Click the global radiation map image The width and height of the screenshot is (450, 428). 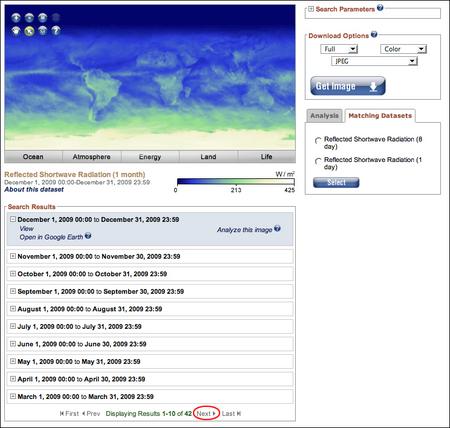coord(150,77)
